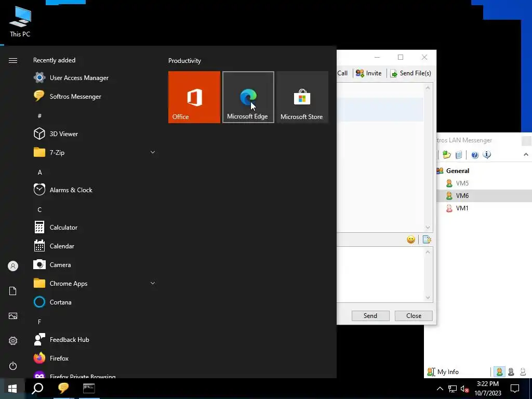Click conversation pane scroll up arrow
Screen dimensions: 532x399
[428, 87]
